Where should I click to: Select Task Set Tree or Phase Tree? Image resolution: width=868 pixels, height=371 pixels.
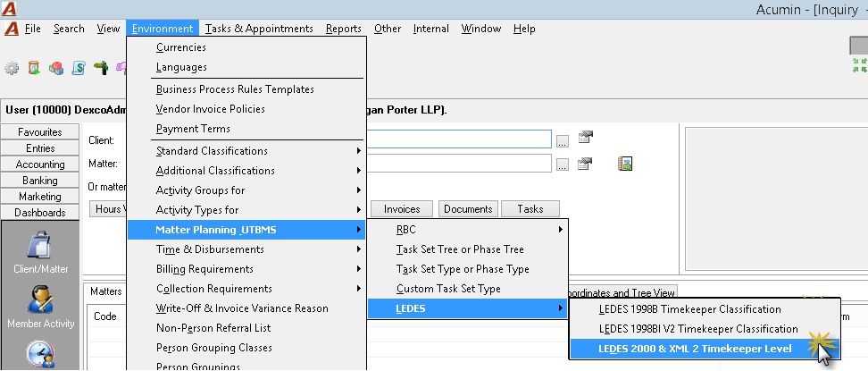coord(468,249)
